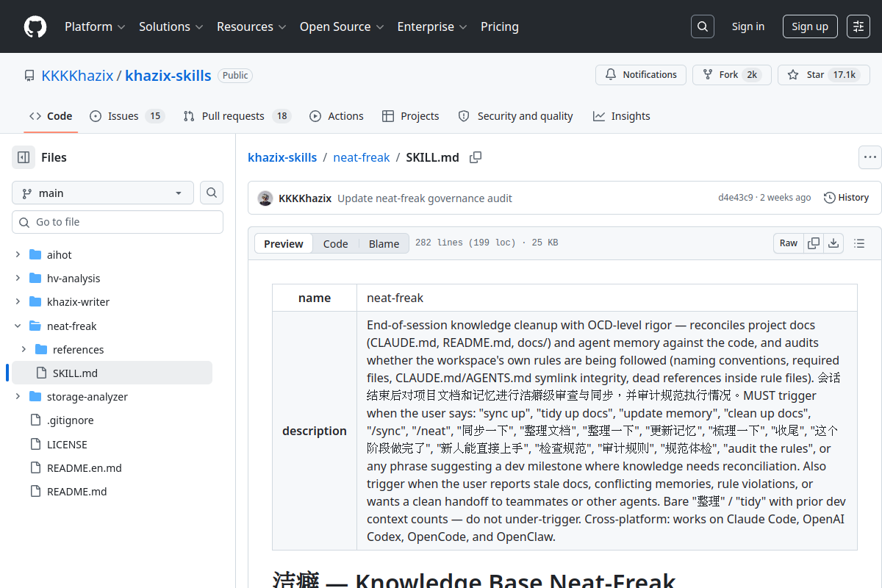
Task: Switch file view to Blame
Action: pyautogui.click(x=384, y=243)
